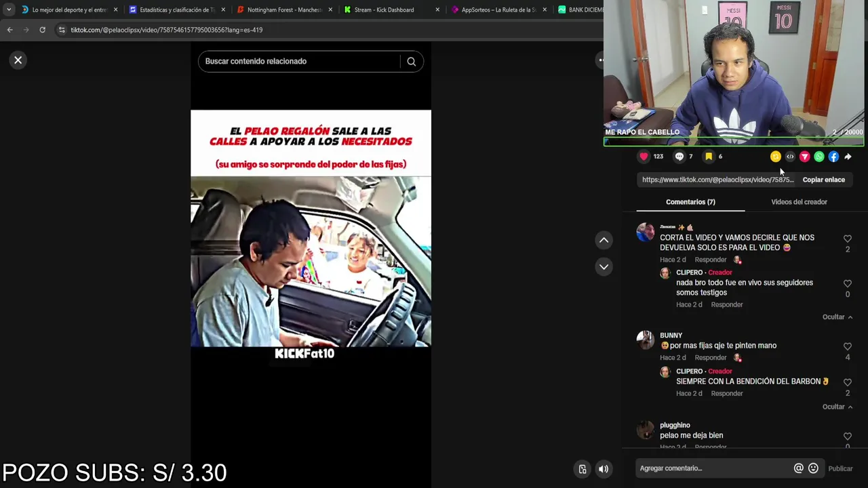Image resolution: width=868 pixels, height=488 pixels.
Task: Like plugghino's 'pelao me deja bien' comment
Action: [847, 436]
